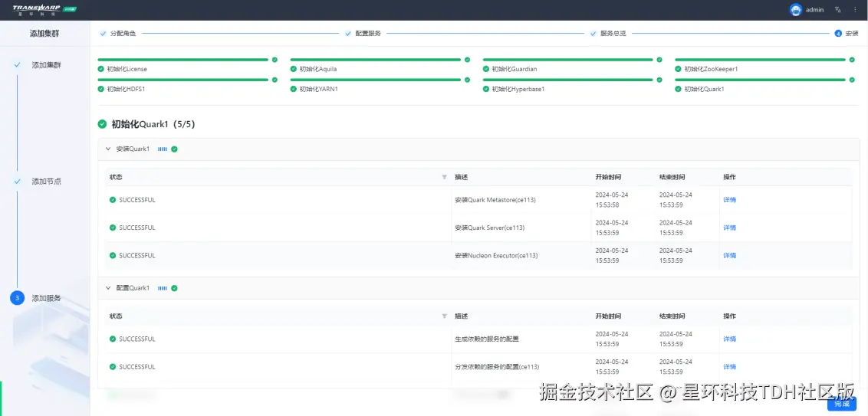Click status icon of 生成依赖的服务的配置 row
868x416 pixels.
[x=113, y=339]
